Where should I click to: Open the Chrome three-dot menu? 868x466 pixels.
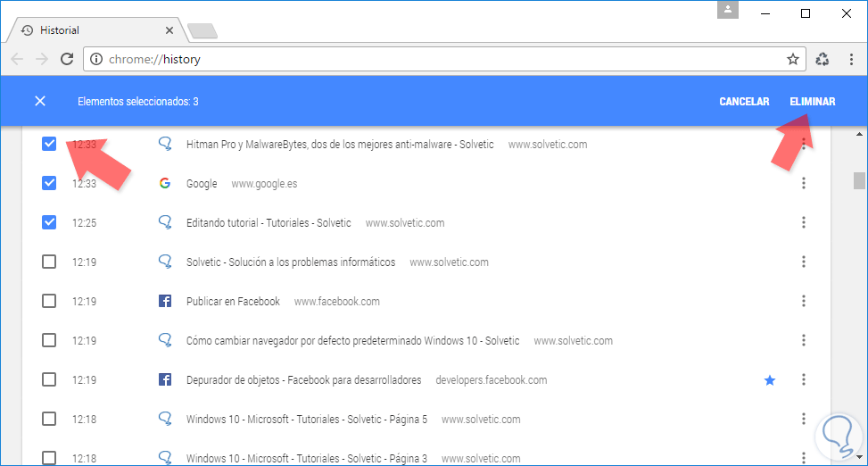click(x=851, y=60)
